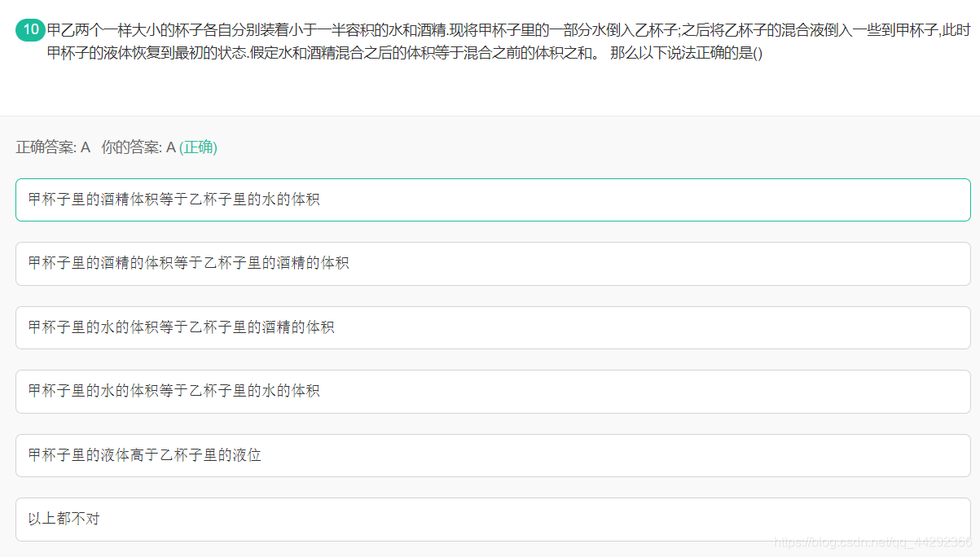Screen dimensions: 980x557
Task: Click the green (正确) status text
Action: pos(198,147)
